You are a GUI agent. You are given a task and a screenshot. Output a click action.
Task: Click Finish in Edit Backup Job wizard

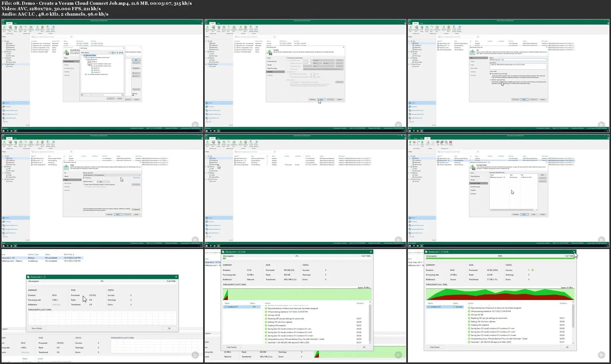click(x=534, y=214)
